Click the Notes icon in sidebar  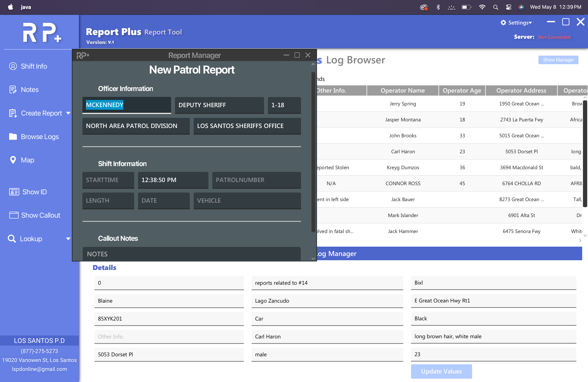tap(13, 89)
